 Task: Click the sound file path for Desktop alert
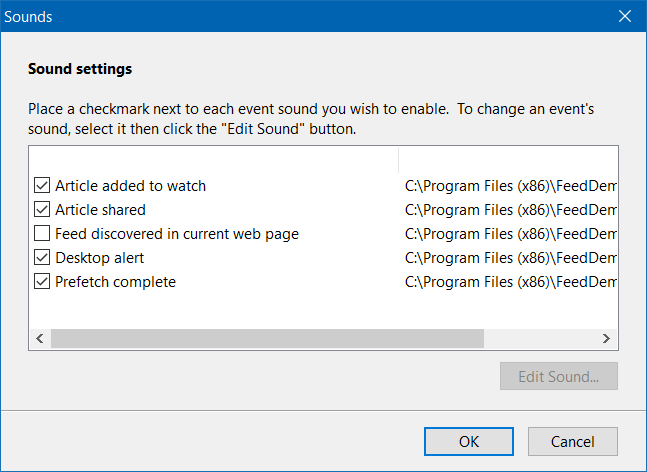511,258
